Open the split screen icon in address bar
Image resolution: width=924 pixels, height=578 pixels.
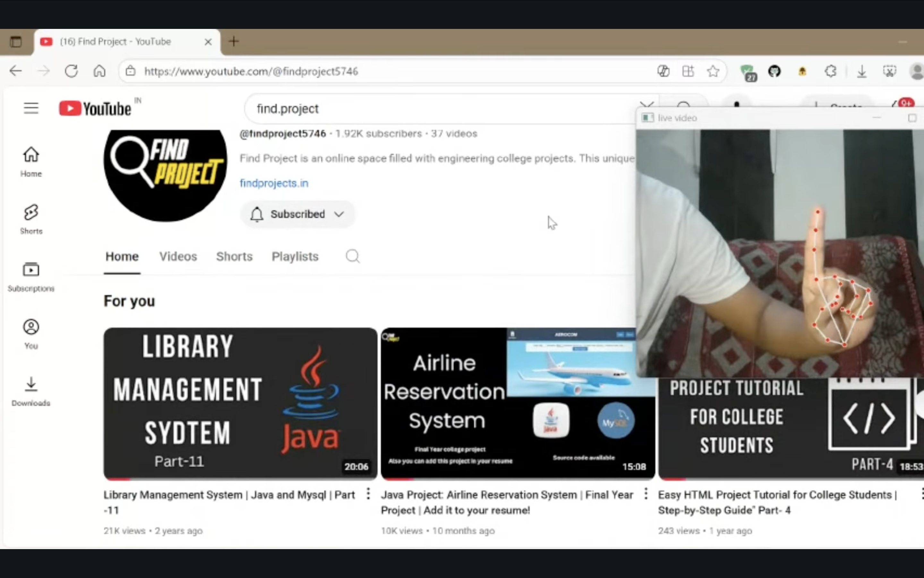[688, 71]
